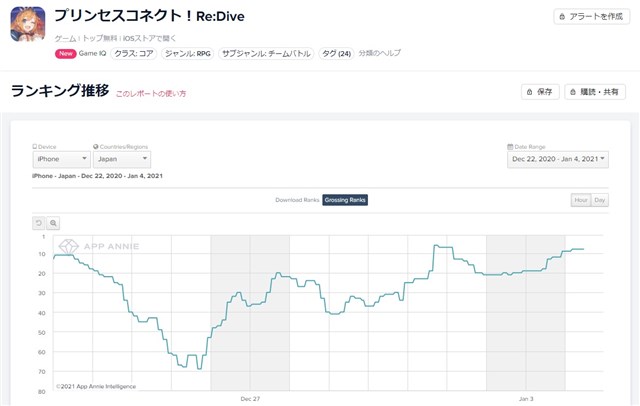Open the トップ無料 link
This screenshot has height=406, width=640.
pos(100,38)
